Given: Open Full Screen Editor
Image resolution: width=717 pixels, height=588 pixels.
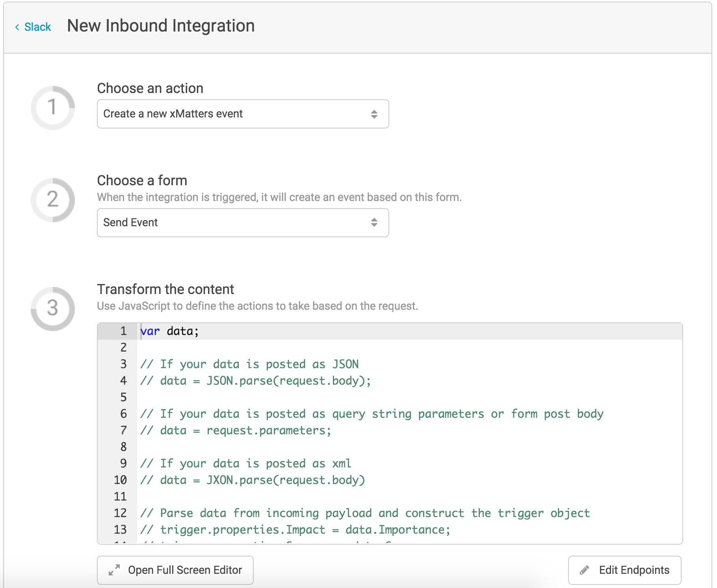Looking at the screenshot, I should [x=175, y=570].
